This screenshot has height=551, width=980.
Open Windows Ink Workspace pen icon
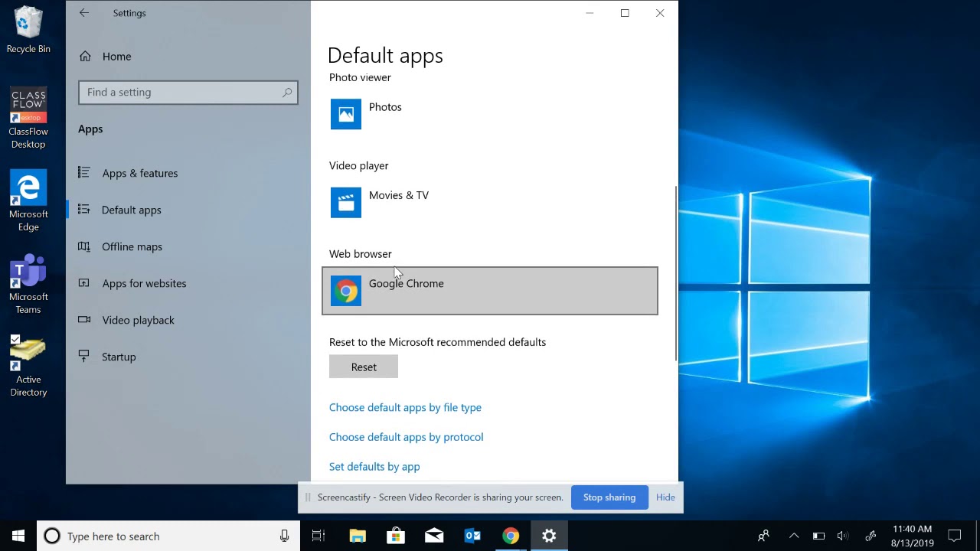(x=871, y=536)
